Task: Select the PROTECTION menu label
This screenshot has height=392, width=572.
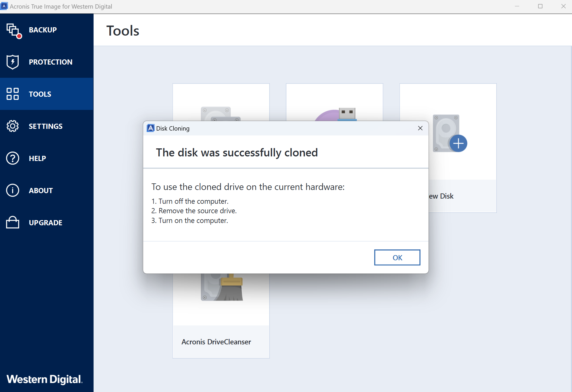Action: (51, 62)
